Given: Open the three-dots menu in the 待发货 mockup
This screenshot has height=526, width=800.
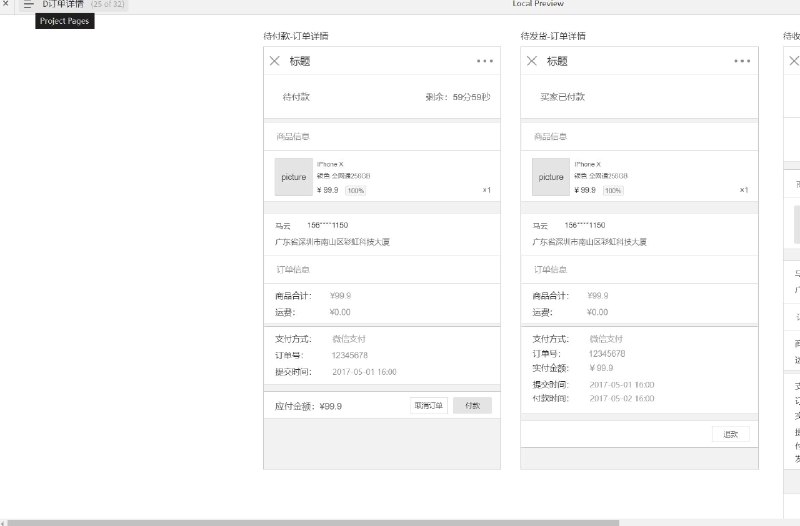Looking at the screenshot, I should pyautogui.click(x=742, y=61).
